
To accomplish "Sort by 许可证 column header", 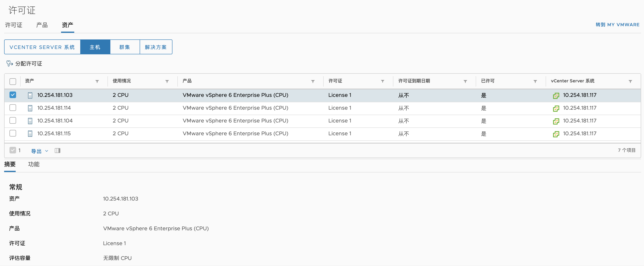I will (335, 81).
